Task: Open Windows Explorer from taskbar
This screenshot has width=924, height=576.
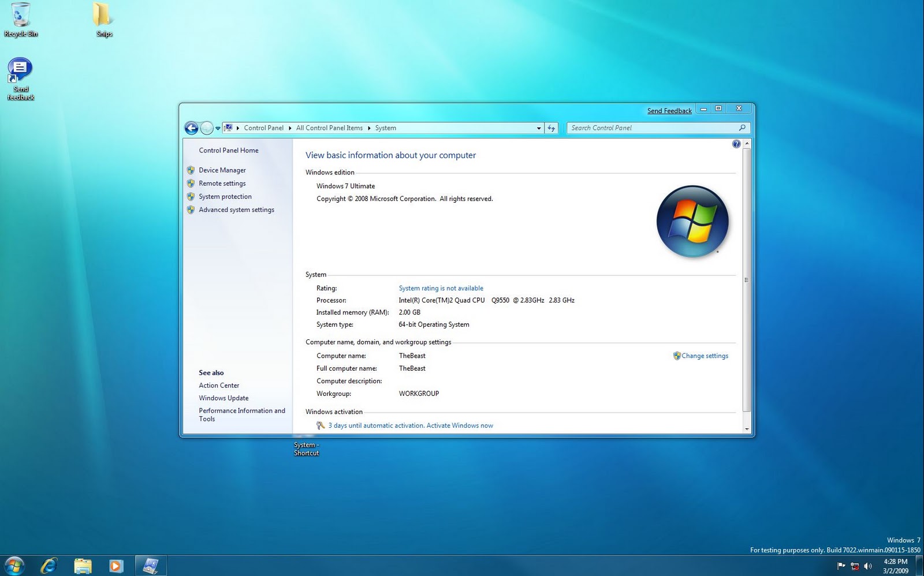Action: click(x=83, y=566)
